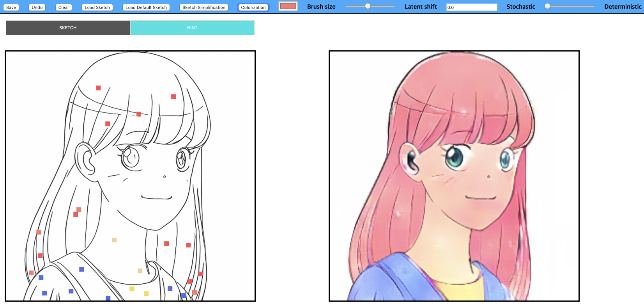
Task: Open the salmon brush color picker
Action: click(x=288, y=6)
